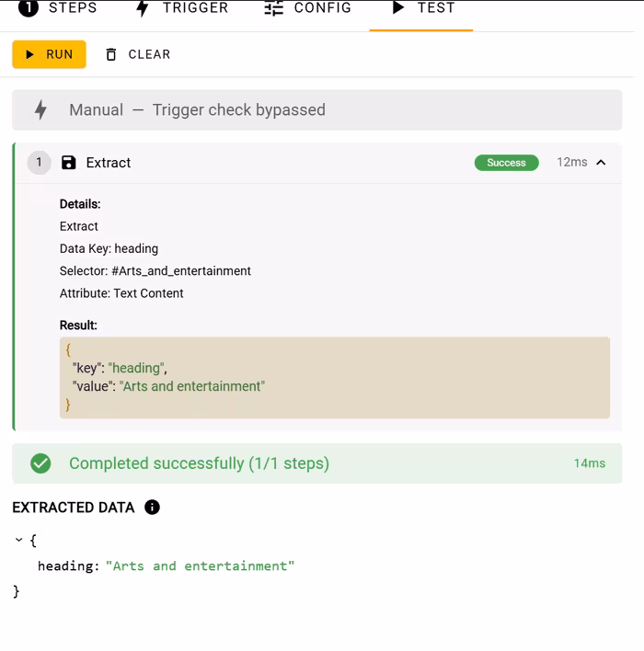Click the yellow RUN button
Image resolution: width=644 pixels, height=651 pixels.
(49, 54)
